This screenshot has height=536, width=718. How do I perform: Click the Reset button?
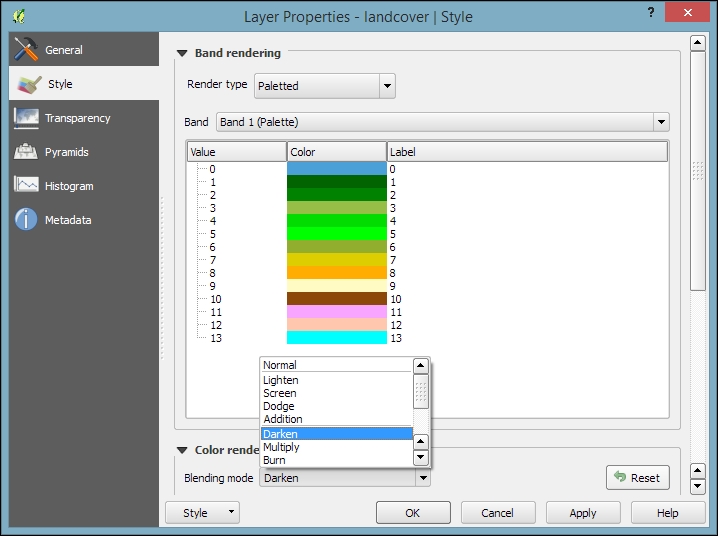tap(637, 478)
